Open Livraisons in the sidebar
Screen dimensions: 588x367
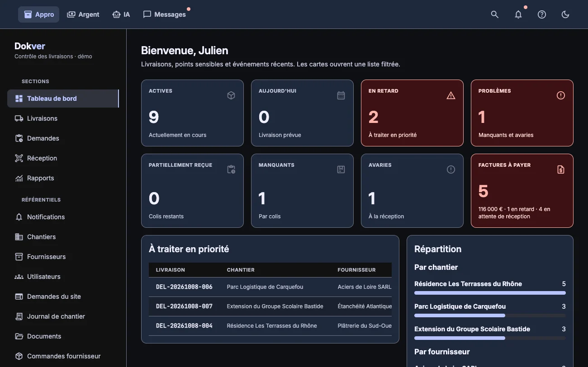coord(63,118)
